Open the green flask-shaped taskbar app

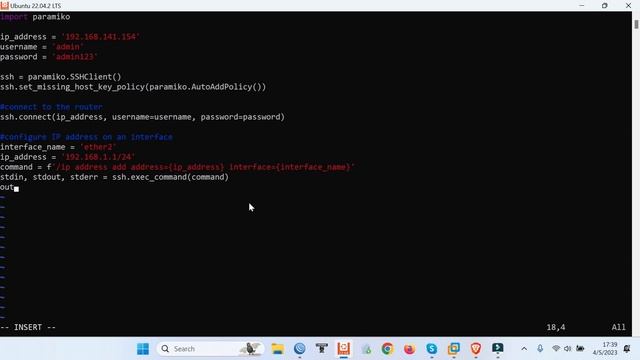pos(366,349)
